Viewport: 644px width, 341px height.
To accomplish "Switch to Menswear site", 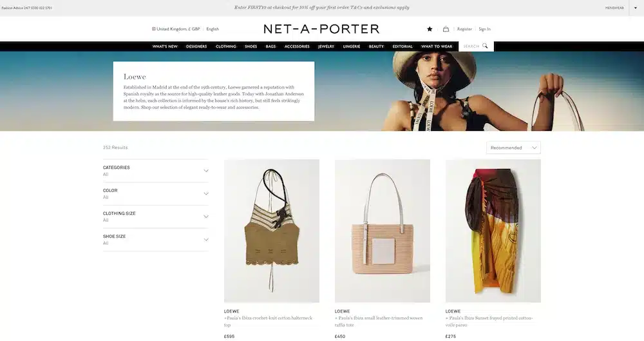I will point(614,8).
